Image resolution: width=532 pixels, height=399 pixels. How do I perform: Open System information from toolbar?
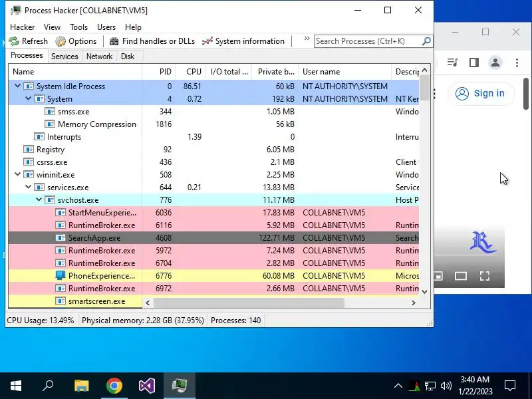click(243, 41)
